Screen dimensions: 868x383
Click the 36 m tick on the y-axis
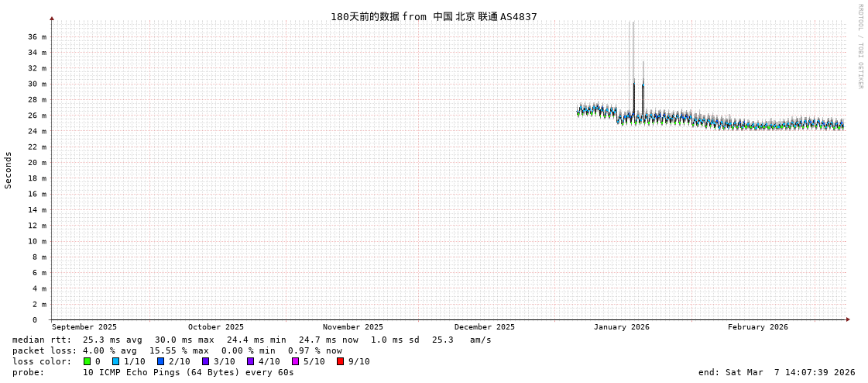click(x=38, y=36)
